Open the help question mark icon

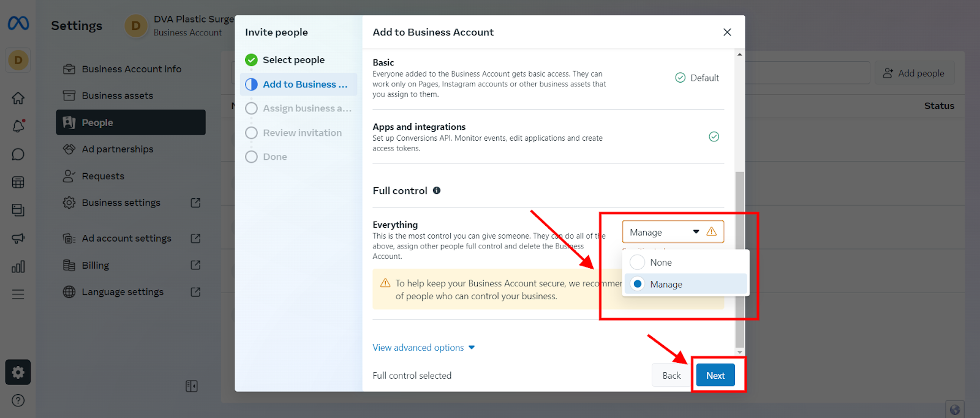click(x=18, y=400)
